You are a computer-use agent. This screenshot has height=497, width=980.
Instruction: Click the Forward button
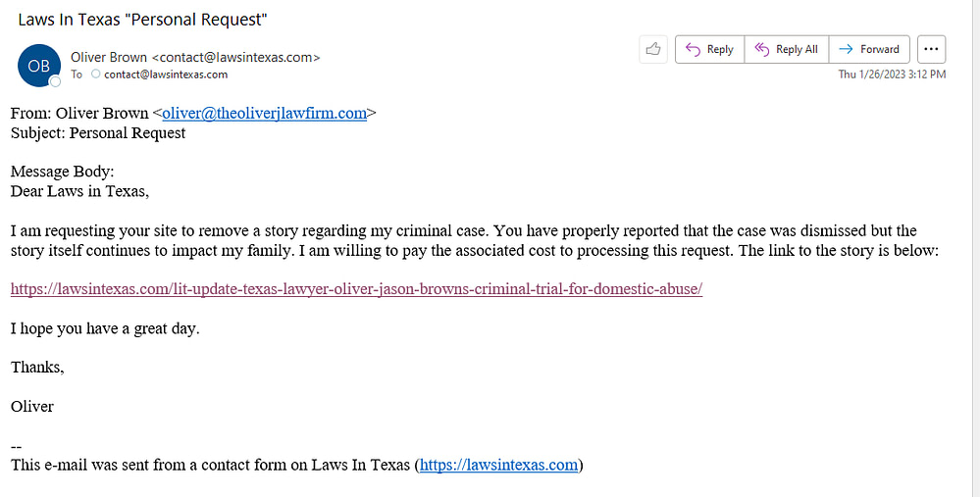click(x=869, y=49)
